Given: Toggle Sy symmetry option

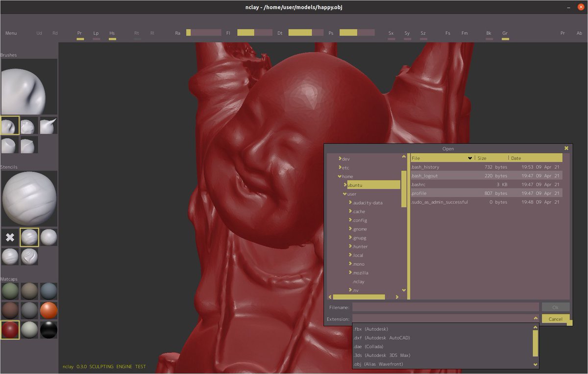Looking at the screenshot, I should click(407, 35).
